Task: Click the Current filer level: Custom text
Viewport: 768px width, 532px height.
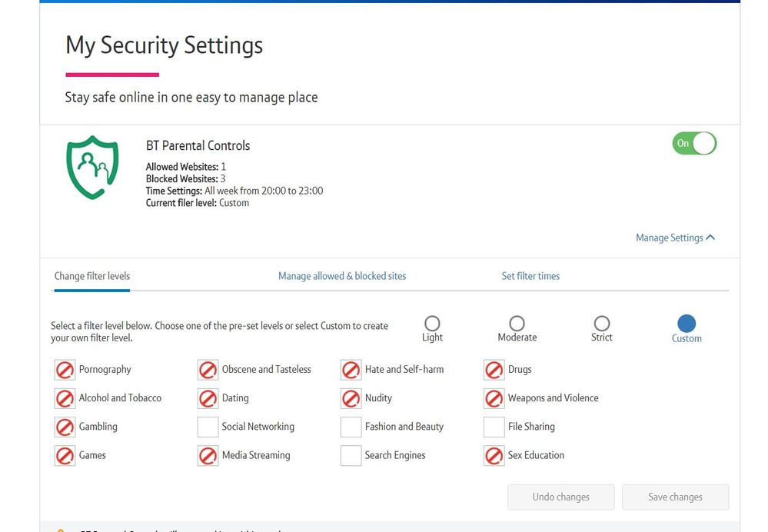Action: point(198,203)
